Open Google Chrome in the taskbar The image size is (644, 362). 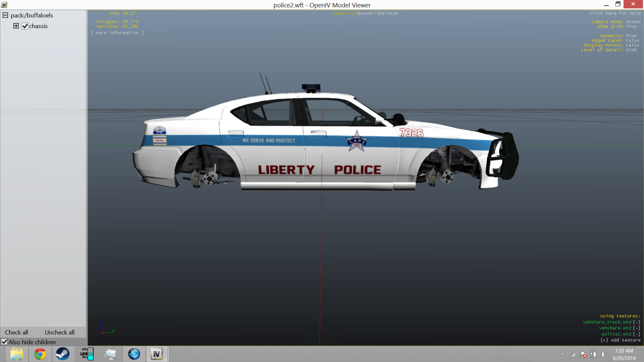click(40, 354)
